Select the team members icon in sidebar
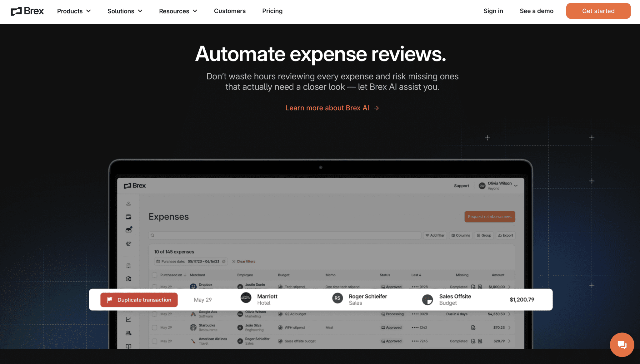This screenshot has width=640, height=364. (x=128, y=333)
